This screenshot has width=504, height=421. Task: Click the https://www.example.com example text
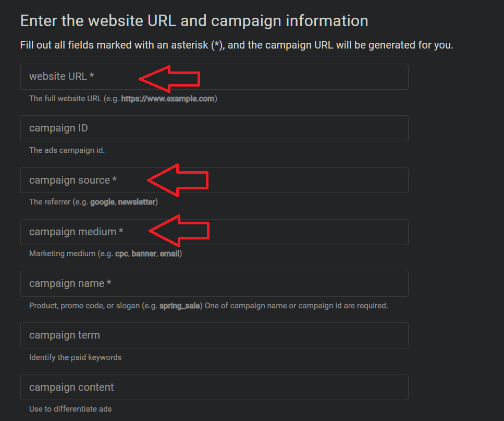pyautogui.click(x=167, y=99)
